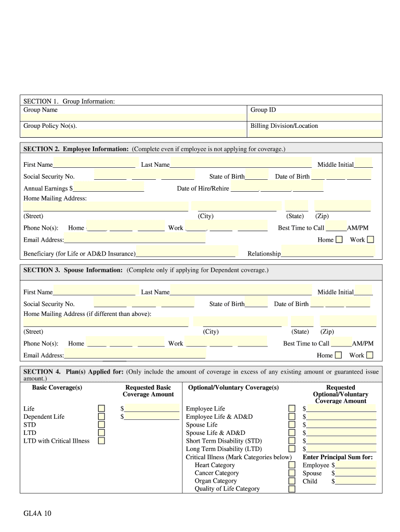Click spouse Last Name field
The height and width of the screenshot is (532, 400).
coord(241,290)
